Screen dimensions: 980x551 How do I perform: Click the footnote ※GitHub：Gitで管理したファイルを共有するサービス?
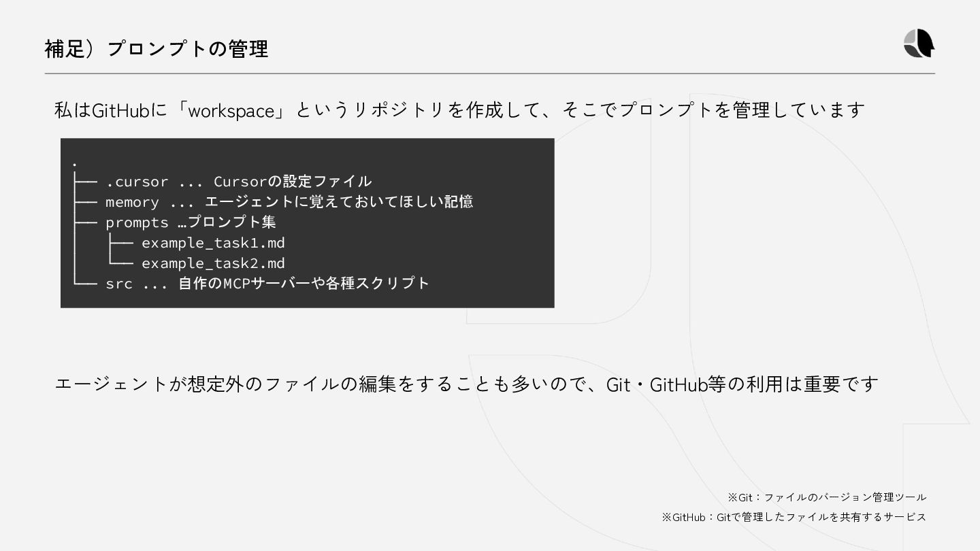794,517
